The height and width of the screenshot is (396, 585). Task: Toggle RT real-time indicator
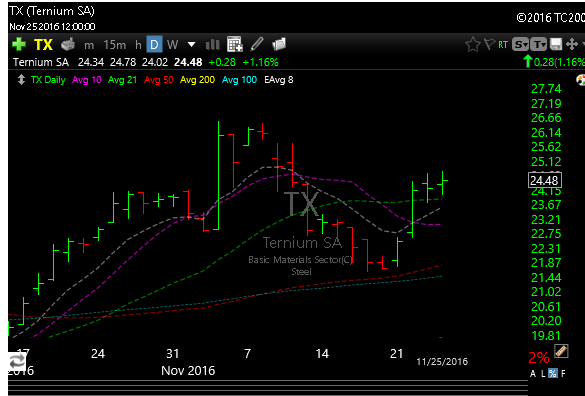point(503,45)
